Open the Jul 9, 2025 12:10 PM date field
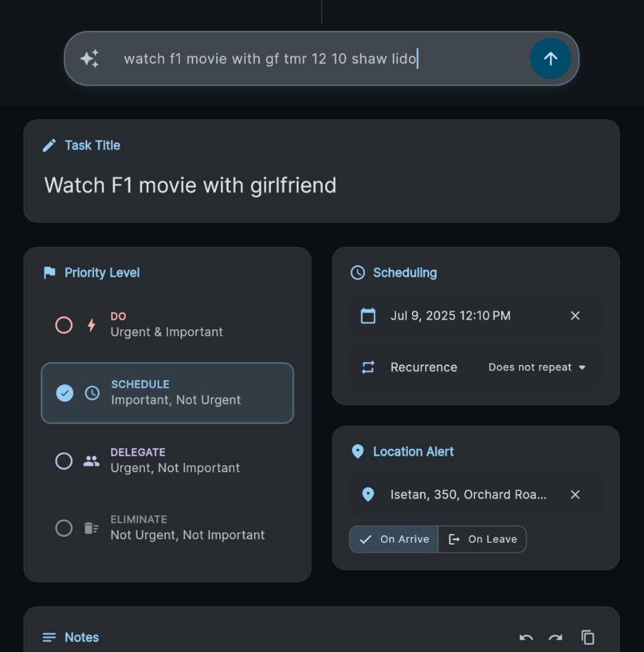644x652 pixels. click(476, 316)
